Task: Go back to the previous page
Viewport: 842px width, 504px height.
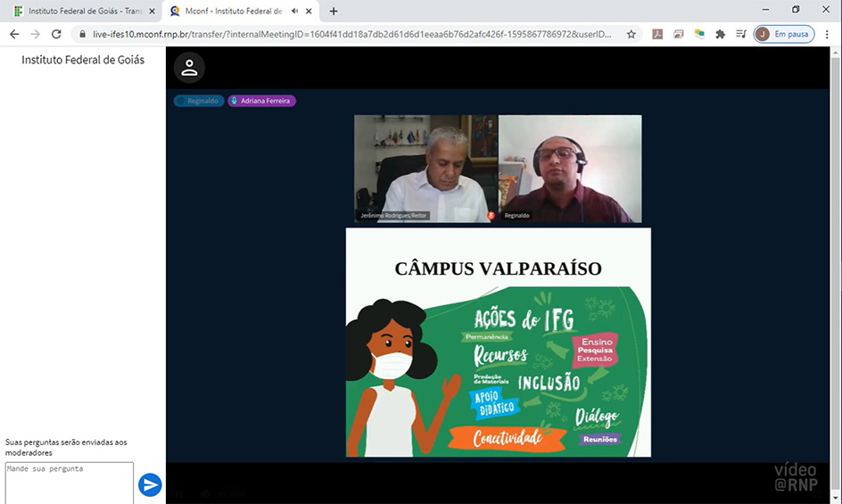Action: [14, 34]
